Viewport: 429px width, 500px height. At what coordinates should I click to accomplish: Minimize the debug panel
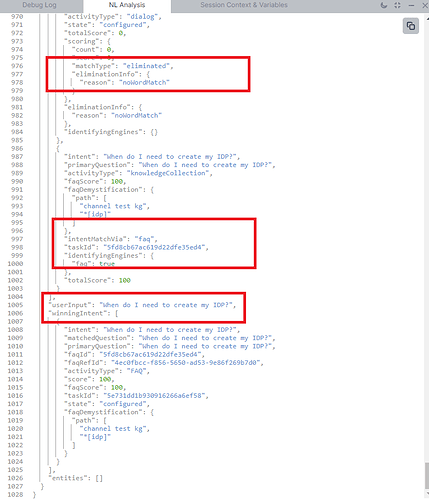(411, 5)
